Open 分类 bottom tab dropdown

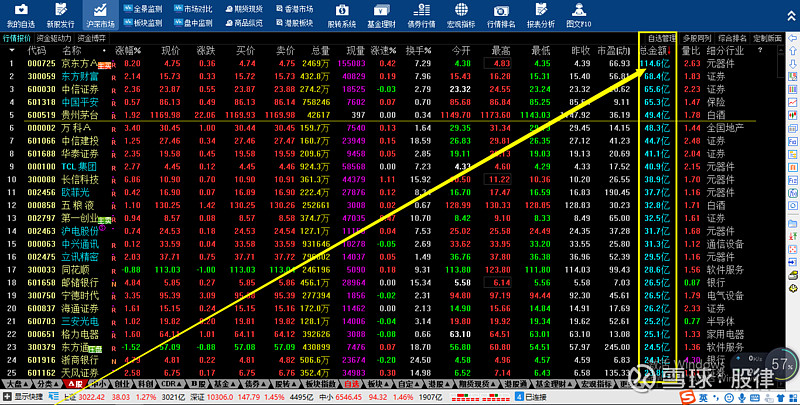pyautogui.click(x=49, y=383)
